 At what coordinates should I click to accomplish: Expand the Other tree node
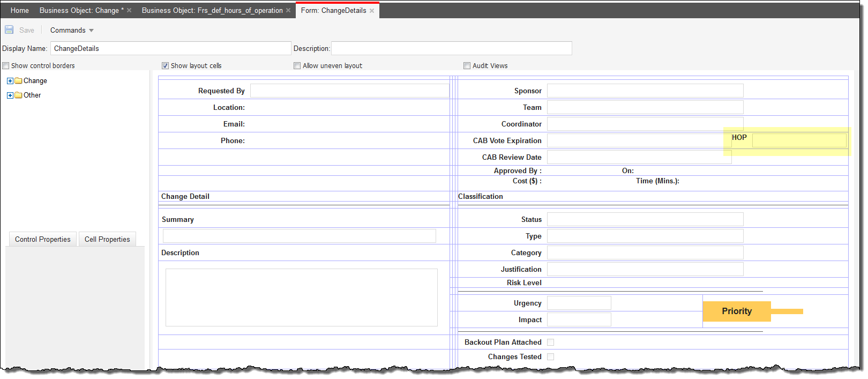click(10, 95)
